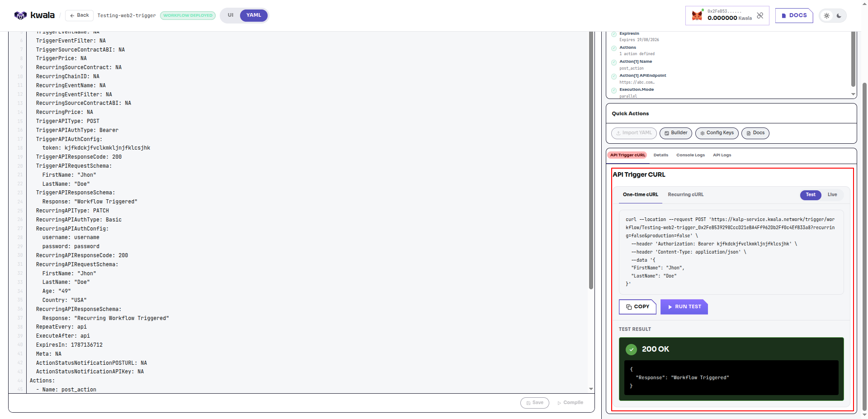Screen dimensions: 868x419
Task: Click the Actions validation check icon
Action: [614, 48]
